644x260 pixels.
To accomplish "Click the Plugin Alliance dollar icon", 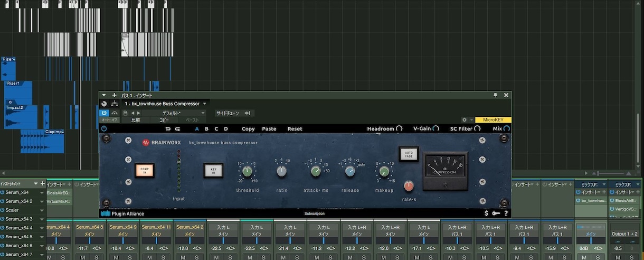I will click(x=486, y=213).
